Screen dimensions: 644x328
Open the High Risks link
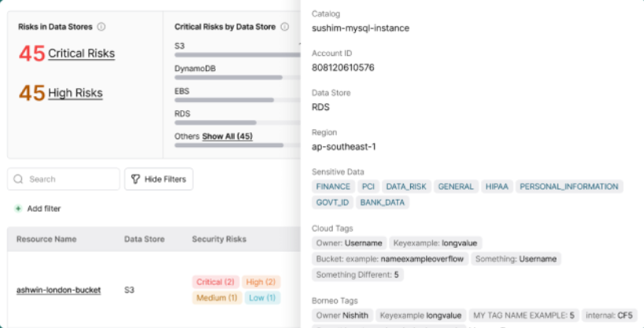[x=75, y=93]
